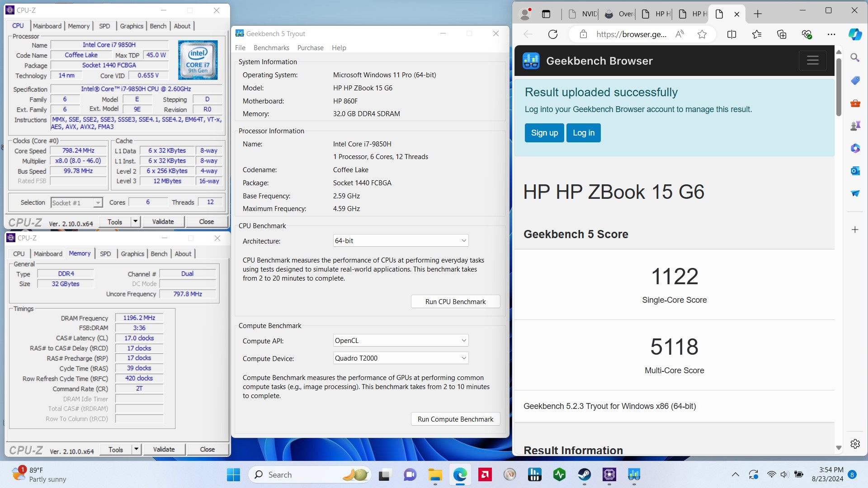Click the Edge sidebar search icon
This screenshot has width=868, height=488.
(x=855, y=57)
